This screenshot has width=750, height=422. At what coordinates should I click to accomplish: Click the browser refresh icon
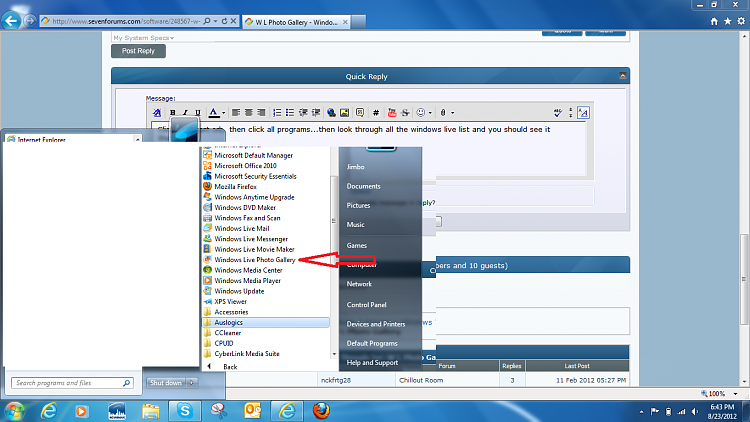[x=224, y=21]
